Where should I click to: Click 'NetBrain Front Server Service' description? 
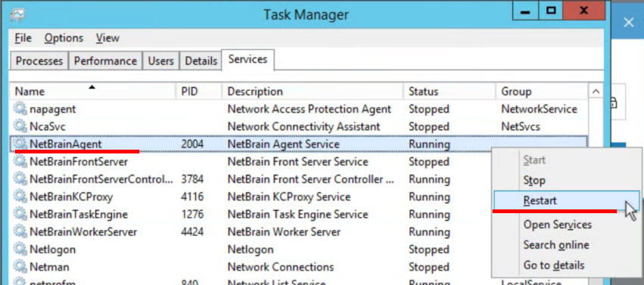(297, 162)
